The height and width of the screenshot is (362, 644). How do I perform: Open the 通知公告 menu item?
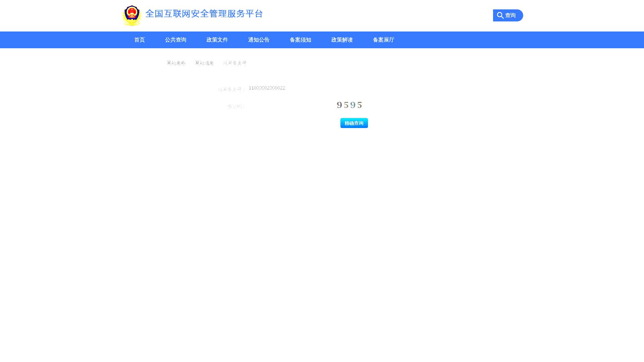(x=259, y=40)
